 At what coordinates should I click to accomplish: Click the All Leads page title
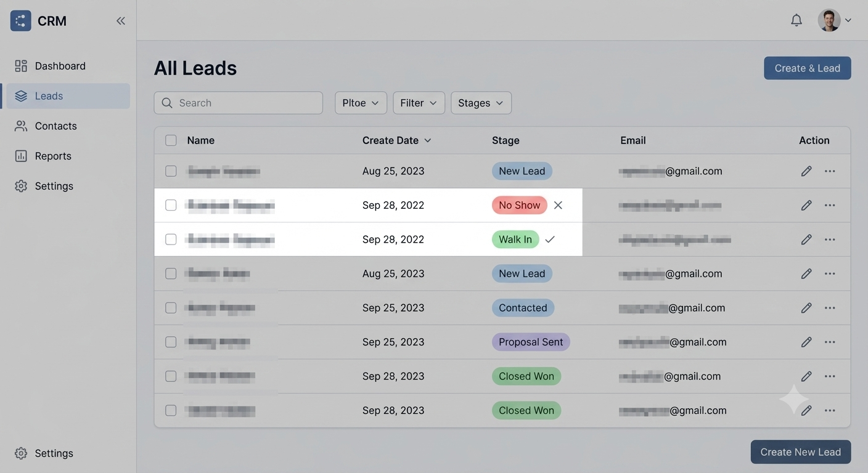tap(195, 68)
